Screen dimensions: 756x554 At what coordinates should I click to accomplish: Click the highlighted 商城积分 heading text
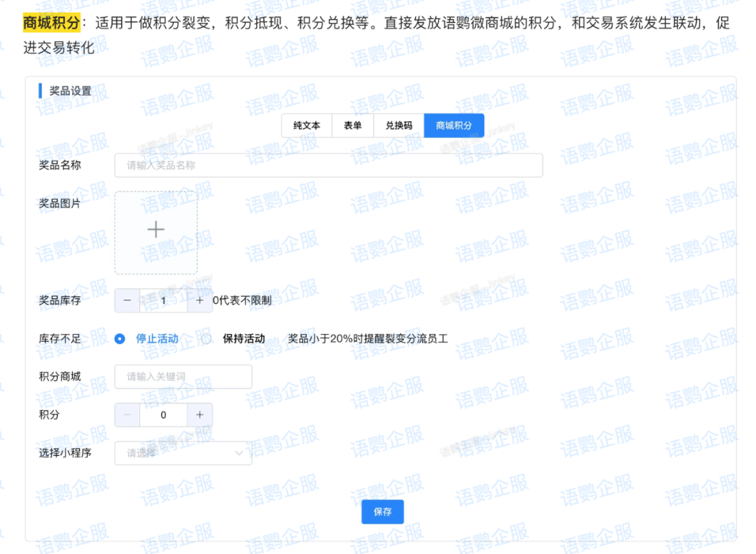coord(51,22)
